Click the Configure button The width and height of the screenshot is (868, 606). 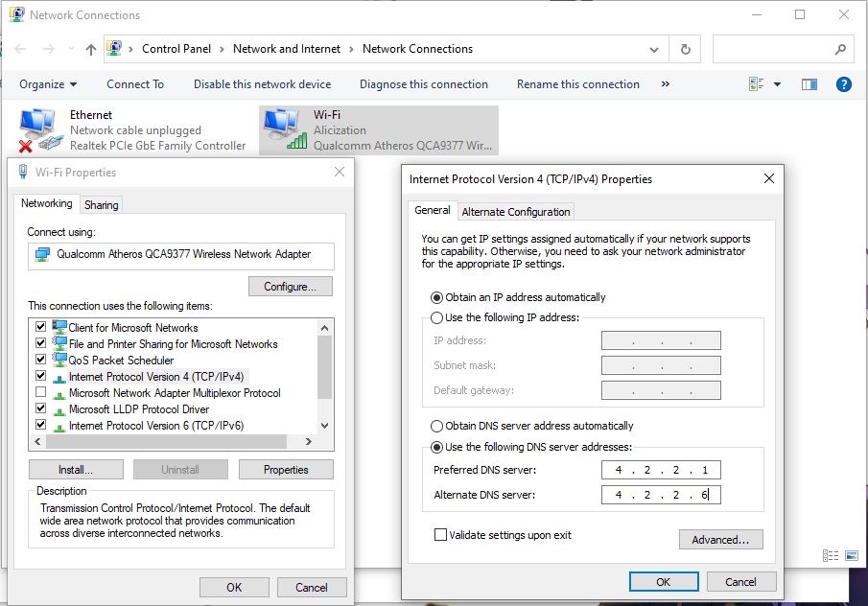pos(290,287)
